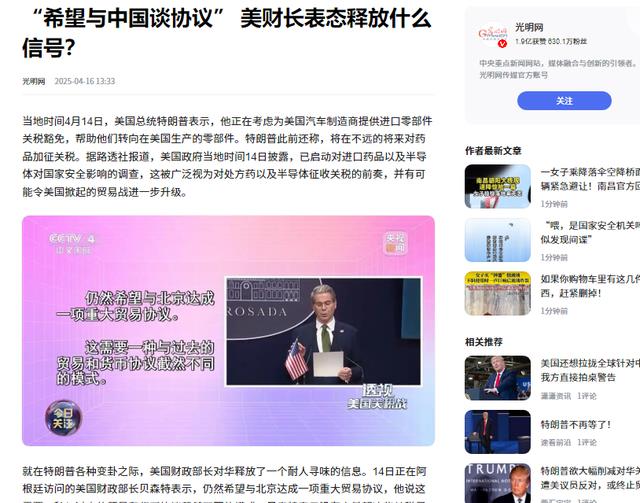
Task: Open article 特朗普不再等了!
Action: coord(576,425)
